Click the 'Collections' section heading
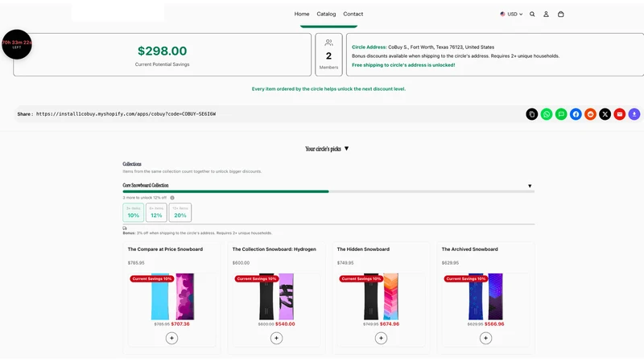644x362 pixels. tap(132, 164)
